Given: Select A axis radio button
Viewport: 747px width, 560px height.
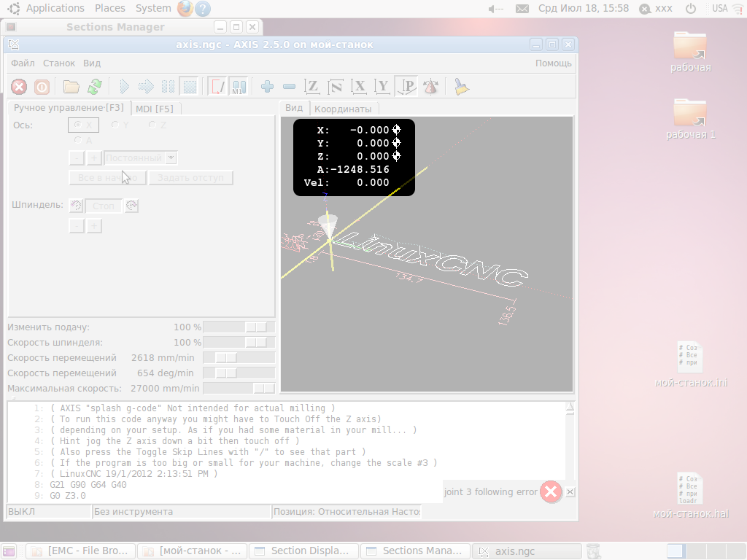Looking at the screenshot, I should 83,141.
